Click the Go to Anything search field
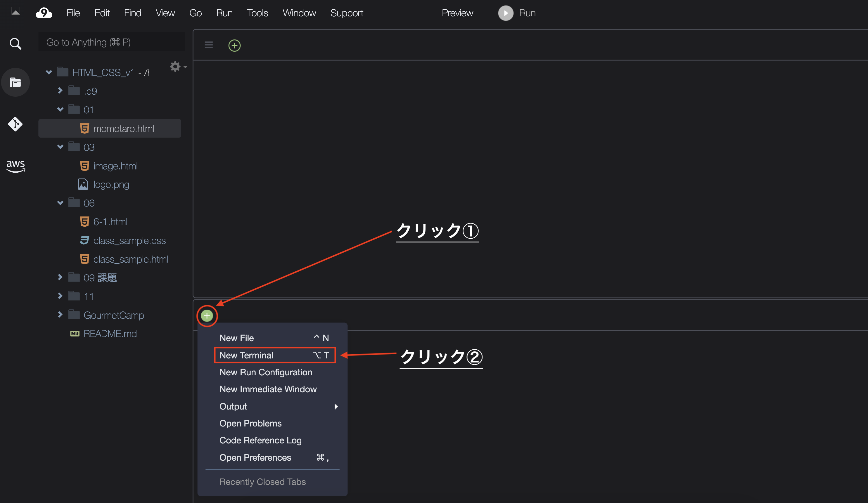The width and height of the screenshot is (868, 503). [x=112, y=42]
